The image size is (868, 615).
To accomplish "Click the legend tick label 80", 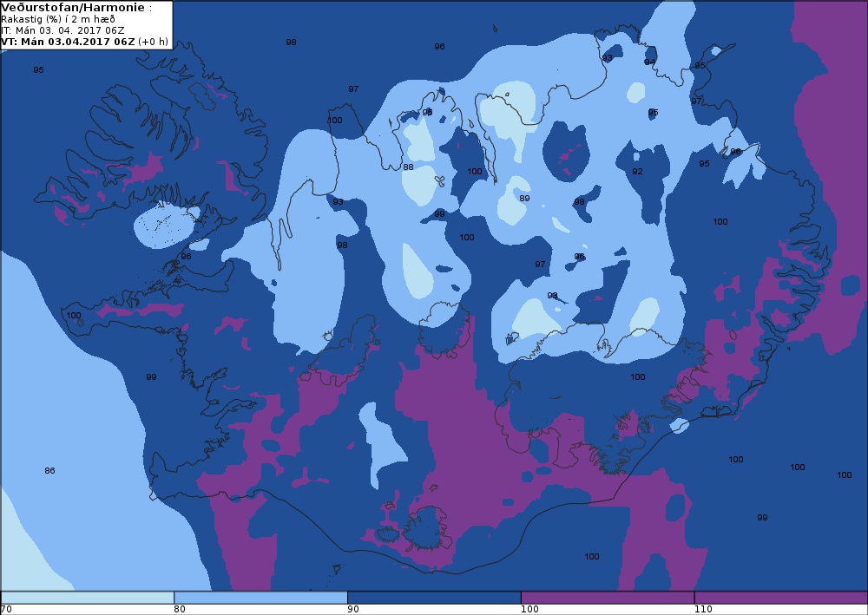I will pyautogui.click(x=180, y=609).
